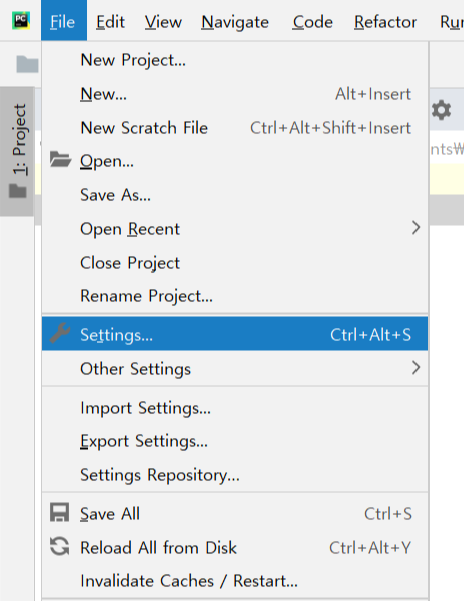
Task: Open the 1: Project tool window tab
Action: point(18,151)
